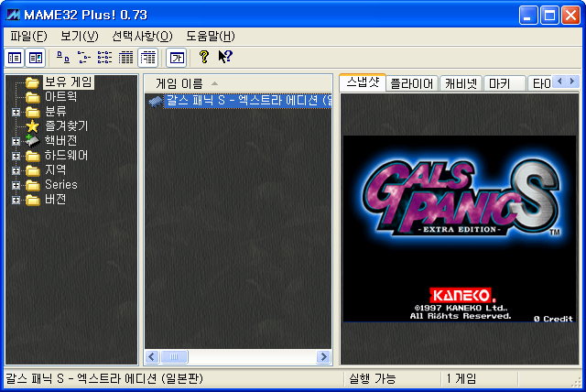The width and height of the screenshot is (586, 392).
Task: Switch to list view
Action: (104, 58)
